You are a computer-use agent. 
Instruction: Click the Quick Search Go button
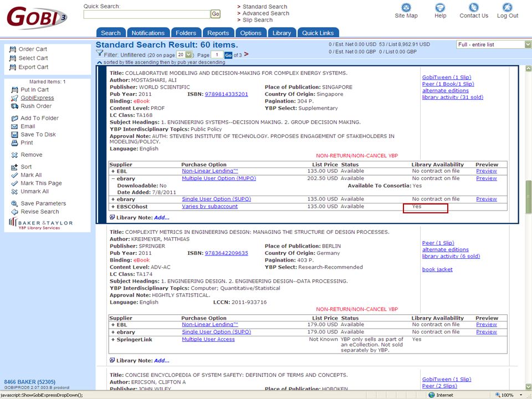coord(216,14)
